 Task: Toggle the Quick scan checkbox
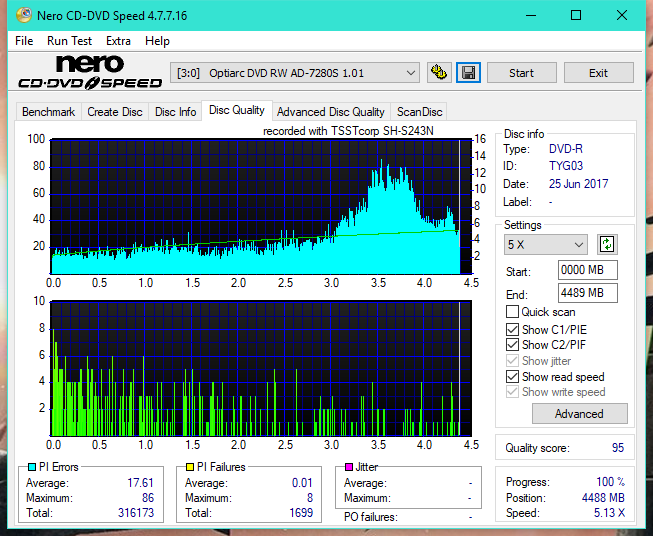point(512,312)
